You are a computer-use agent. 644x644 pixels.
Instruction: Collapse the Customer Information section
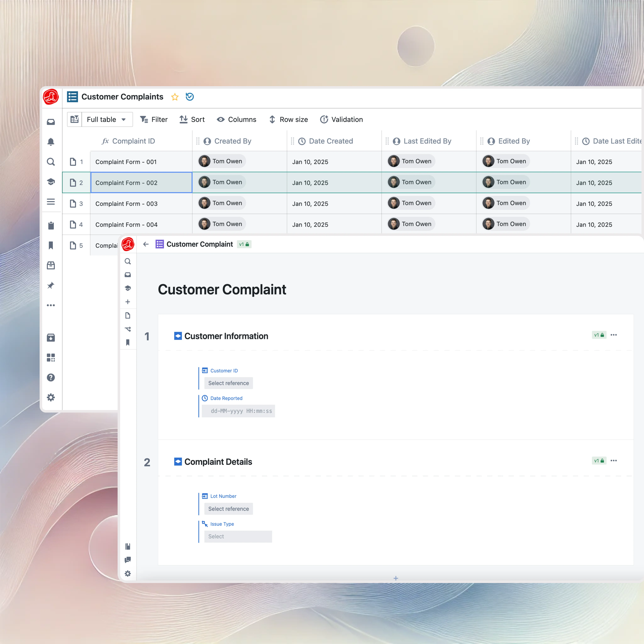178,336
